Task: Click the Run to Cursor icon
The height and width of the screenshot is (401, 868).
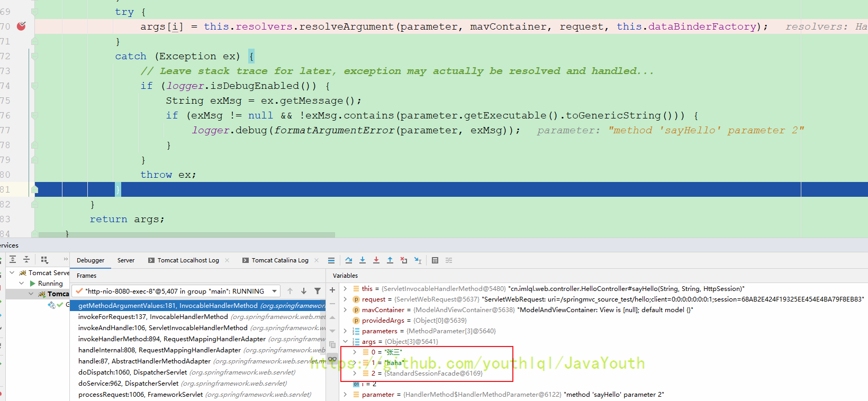Action: click(x=418, y=260)
